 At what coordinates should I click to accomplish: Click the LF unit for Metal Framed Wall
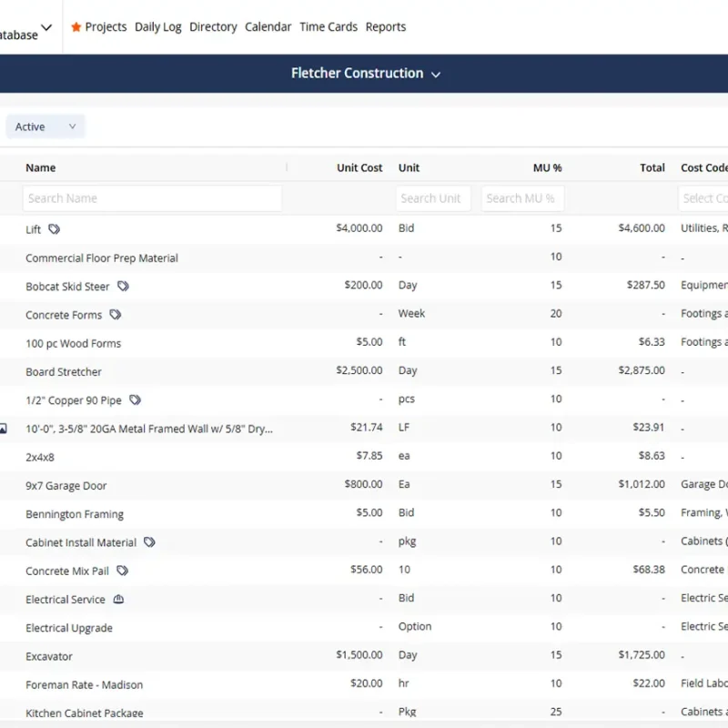coord(404,427)
